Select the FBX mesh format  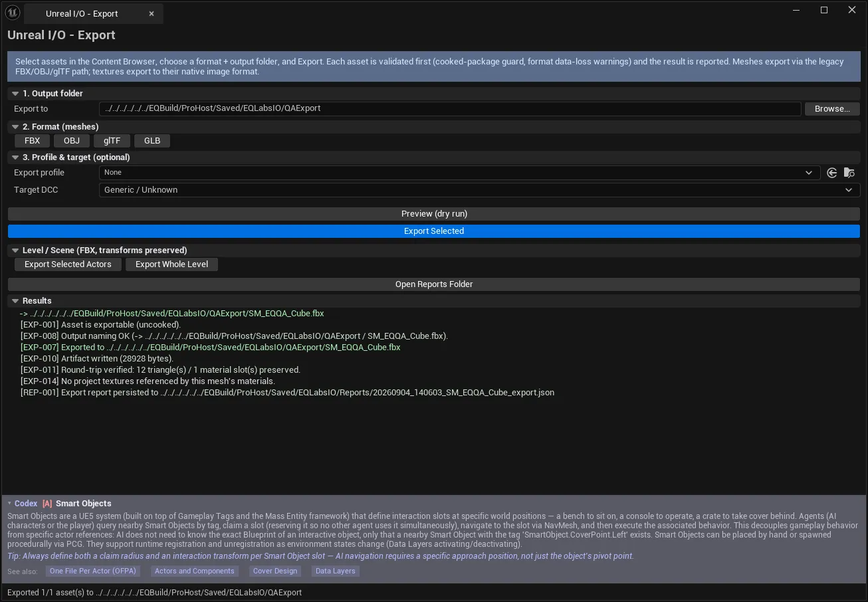pyautogui.click(x=33, y=141)
